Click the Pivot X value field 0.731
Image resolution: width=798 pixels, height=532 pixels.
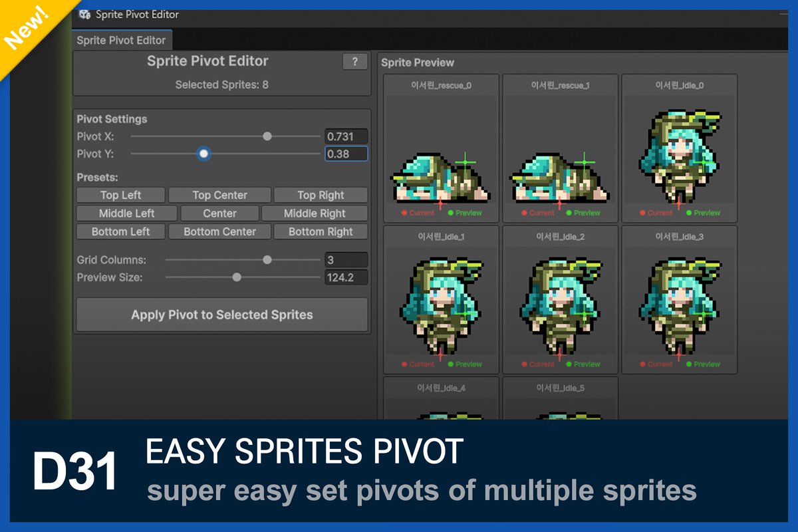(x=346, y=136)
